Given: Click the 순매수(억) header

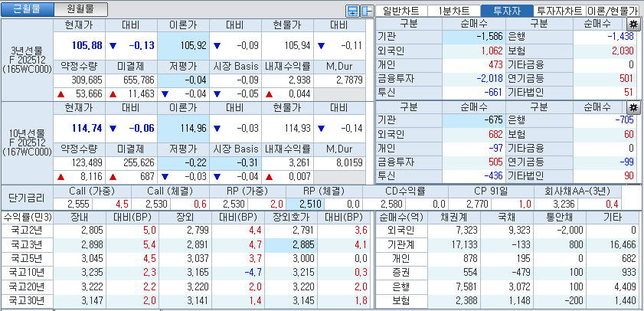Looking at the screenshot, I should 401,218.
